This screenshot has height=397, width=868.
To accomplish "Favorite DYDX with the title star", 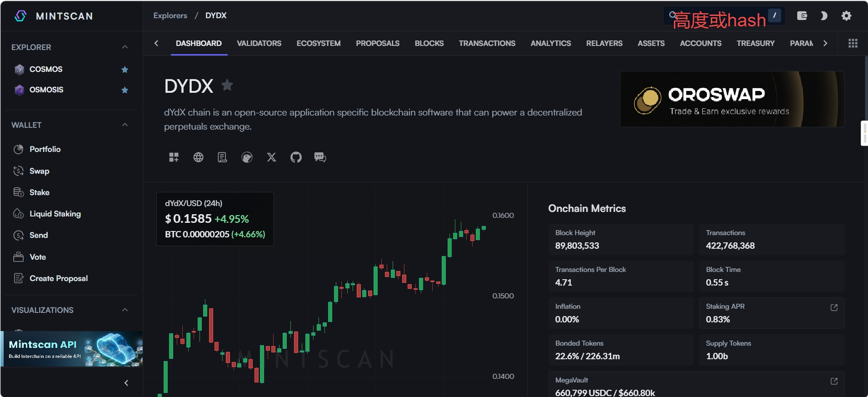I will 227,85.
